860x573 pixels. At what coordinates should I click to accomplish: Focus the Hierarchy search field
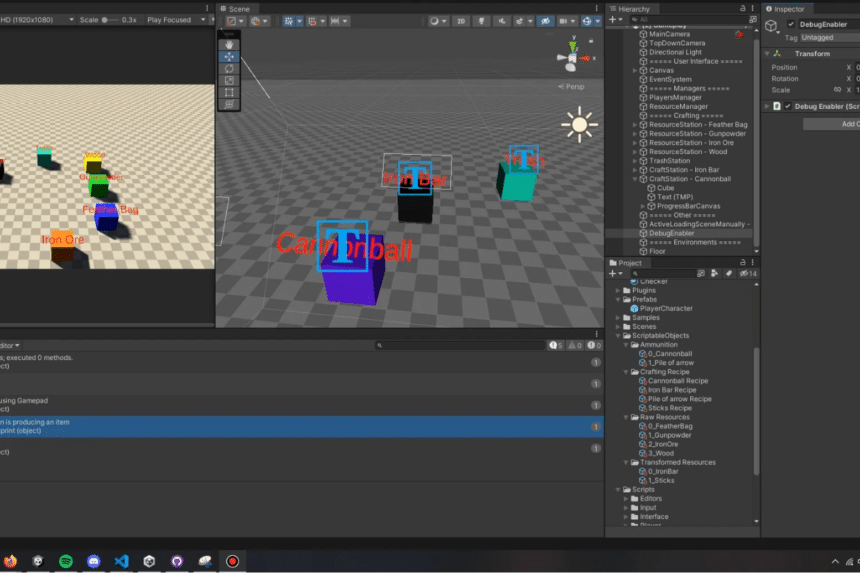click(687, 19)
